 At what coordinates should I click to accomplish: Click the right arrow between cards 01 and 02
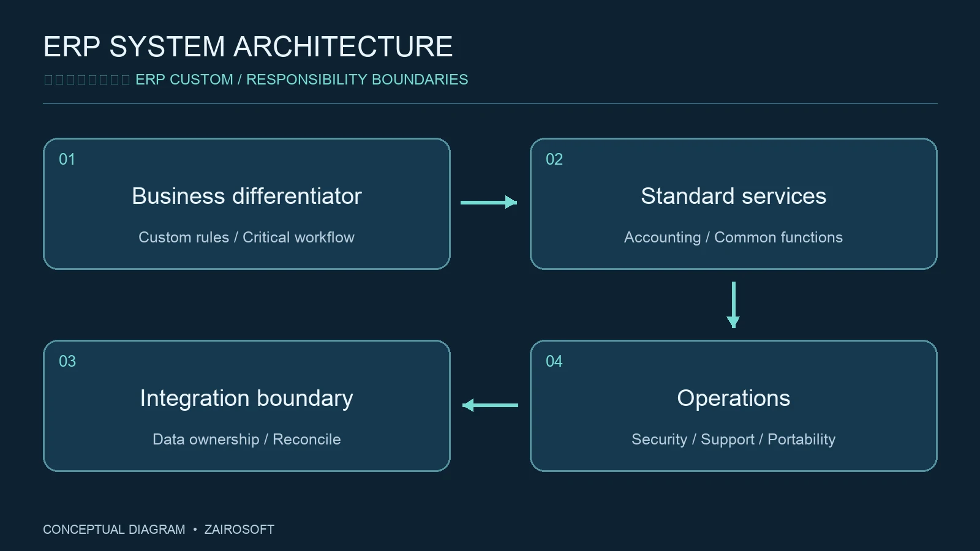click(x=489, y=202)
